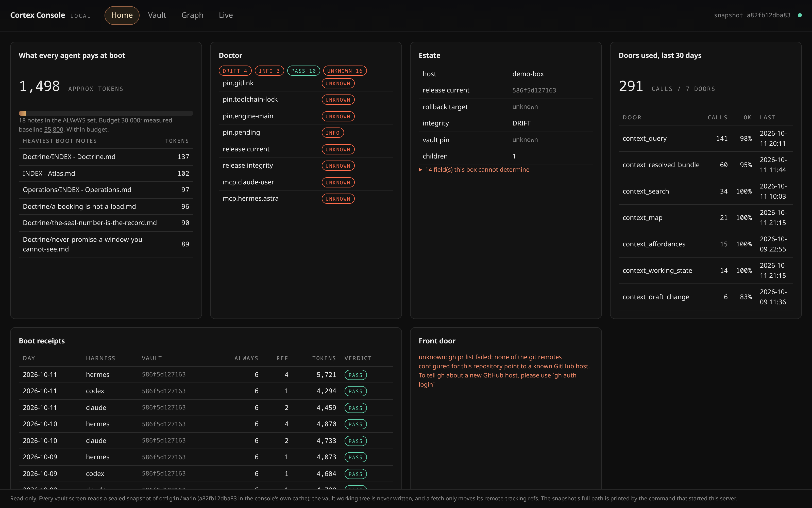Click the Estate host demo-box value

click(x=528, y=74)
